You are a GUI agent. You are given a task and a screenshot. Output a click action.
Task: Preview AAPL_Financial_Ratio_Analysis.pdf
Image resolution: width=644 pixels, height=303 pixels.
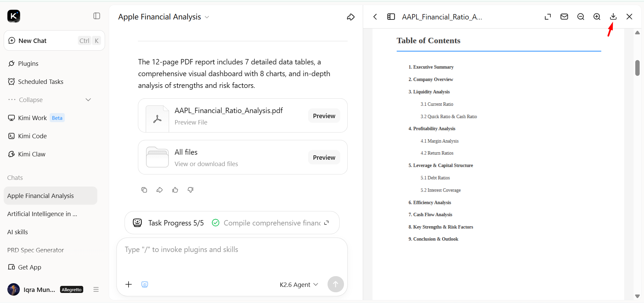pyautogui.click(x=324, y=116)
